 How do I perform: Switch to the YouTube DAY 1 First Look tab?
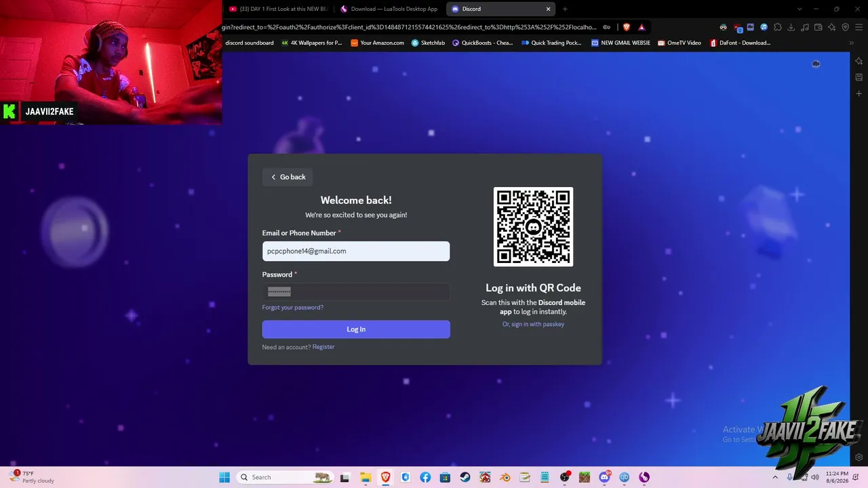[x=278, y=9]
